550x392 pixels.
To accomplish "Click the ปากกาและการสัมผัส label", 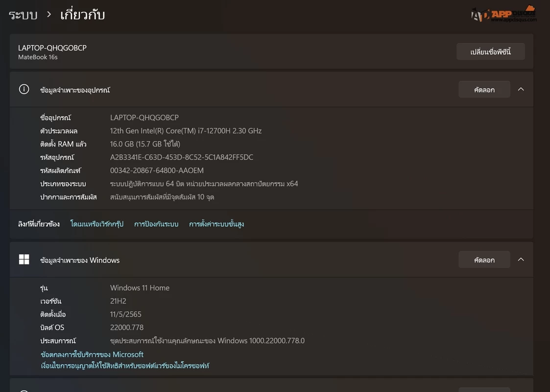I will pos(69,197).
